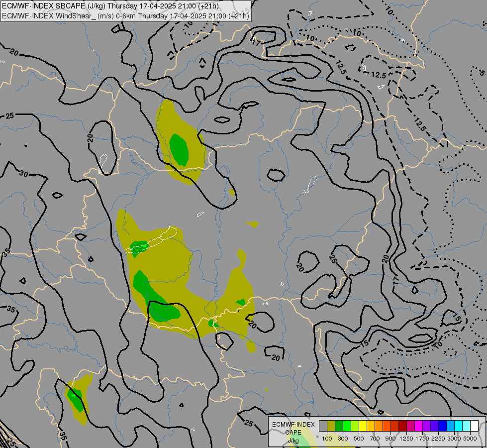The width and height of the screenshot is (487, 448).
Task: Click the legend value 2250
Action: coord(438,439)
